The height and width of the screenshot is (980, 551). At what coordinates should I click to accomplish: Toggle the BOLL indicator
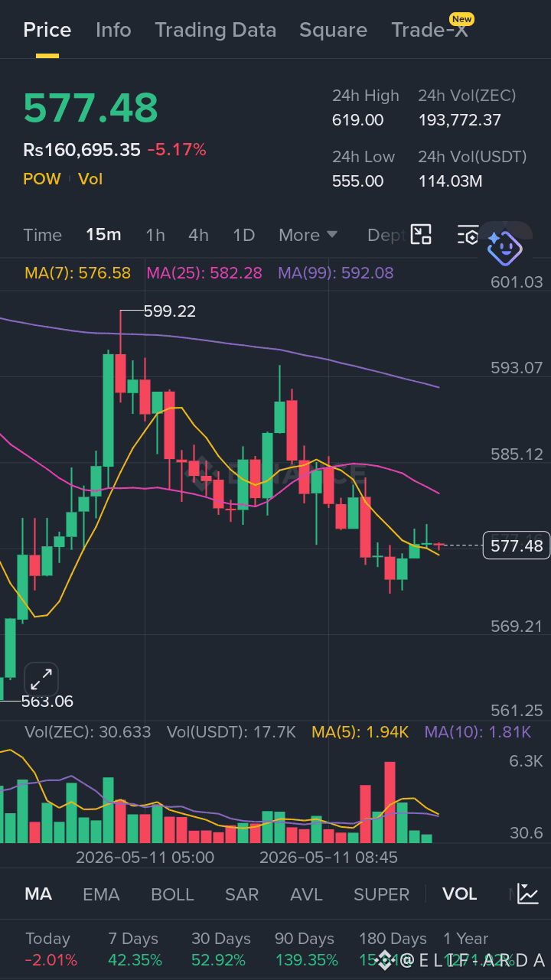pyautogui.click(x=172, y=894)
